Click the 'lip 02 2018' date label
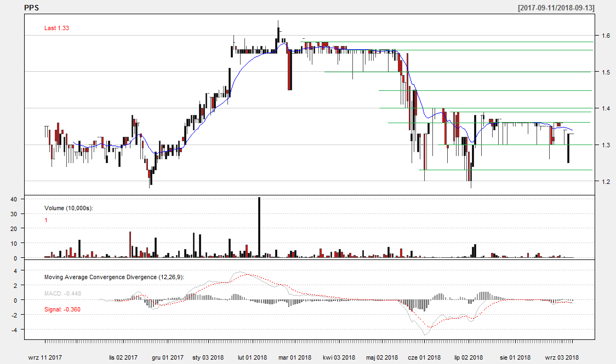 click(469, 357)
